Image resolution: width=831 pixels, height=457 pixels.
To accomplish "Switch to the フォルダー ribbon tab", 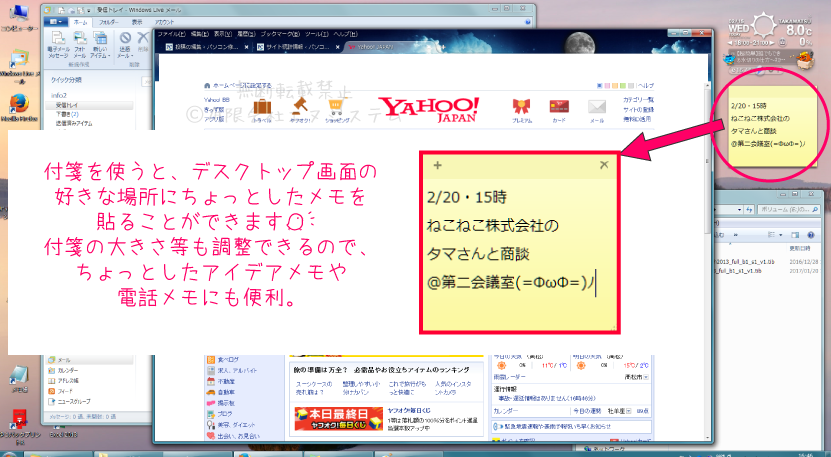I will point(109,22).
